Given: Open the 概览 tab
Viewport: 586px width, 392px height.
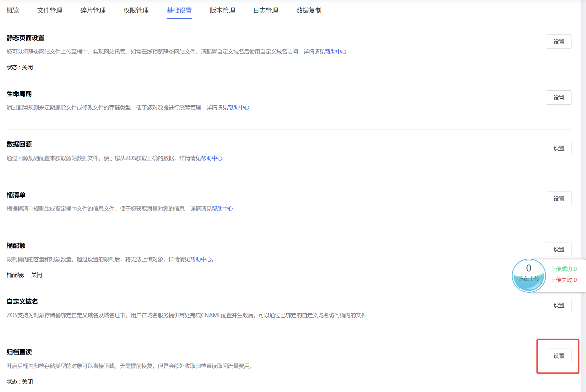Looking at the screenshot, I should point(13,10).
